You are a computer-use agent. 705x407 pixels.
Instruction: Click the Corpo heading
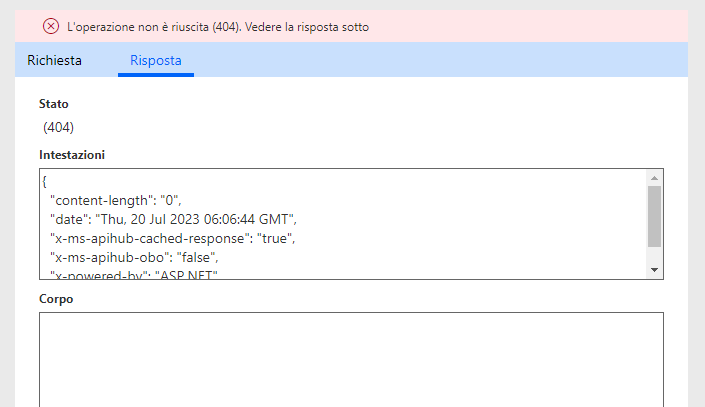[x=56, y=298]
